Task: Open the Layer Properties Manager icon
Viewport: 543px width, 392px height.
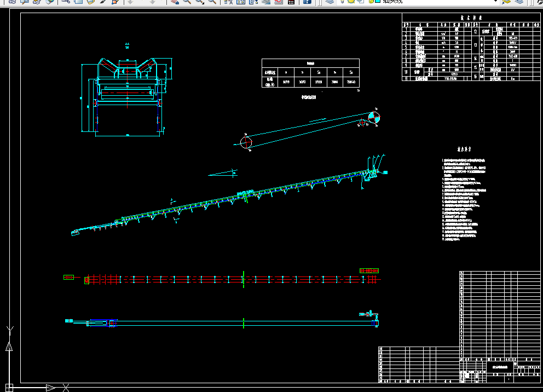Action: (330, 1)
